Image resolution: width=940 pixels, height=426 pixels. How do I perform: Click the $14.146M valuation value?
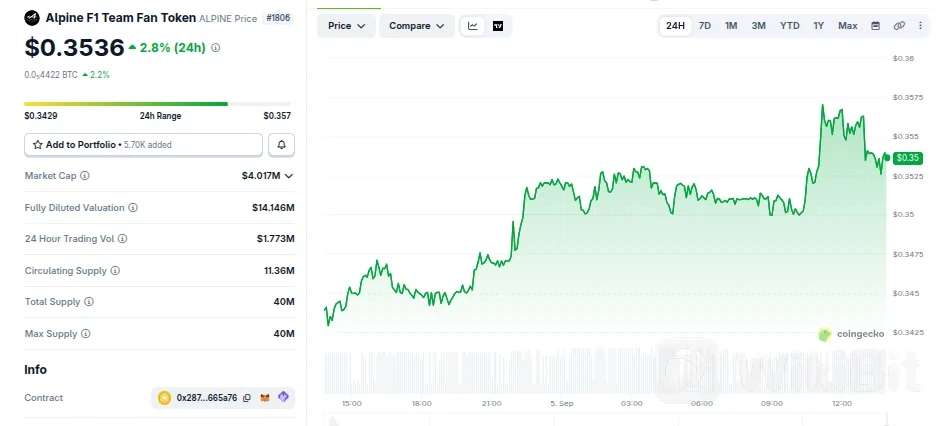[273, 208]
